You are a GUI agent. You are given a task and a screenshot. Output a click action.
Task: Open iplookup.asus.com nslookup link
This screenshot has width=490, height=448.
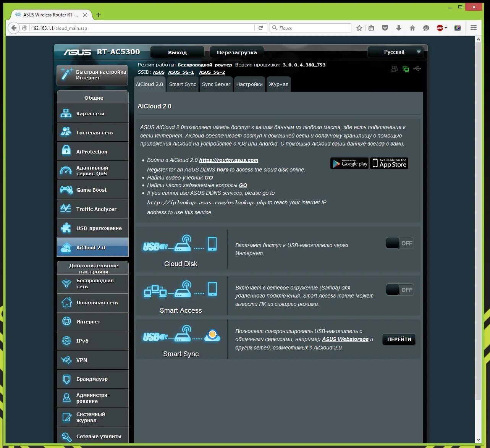coord(207,202)
